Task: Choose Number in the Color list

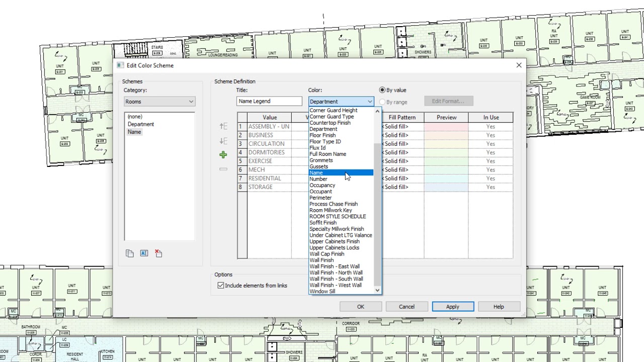Action: pos(341,179)
